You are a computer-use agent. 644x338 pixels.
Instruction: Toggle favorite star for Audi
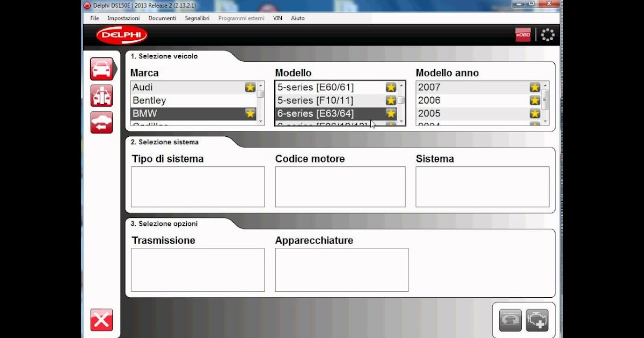pyautogui.click(x=250, y=87)
